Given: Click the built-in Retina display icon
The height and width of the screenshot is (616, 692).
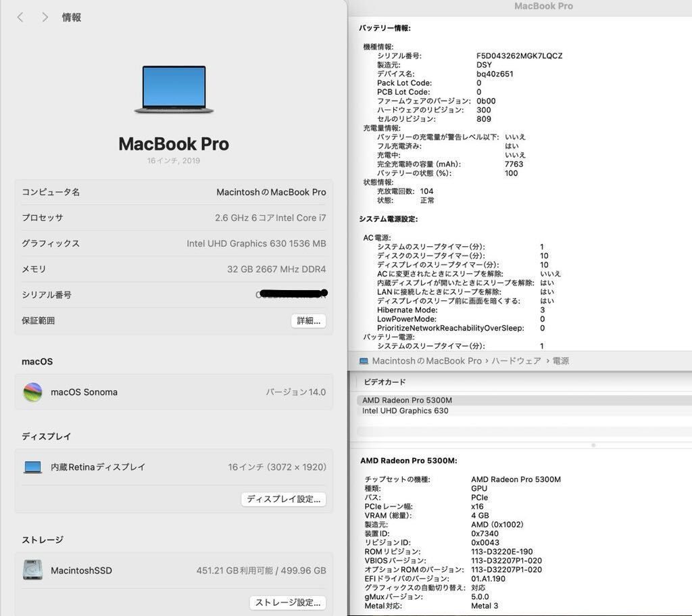Looking at the screenshot, I should (32, 467).
